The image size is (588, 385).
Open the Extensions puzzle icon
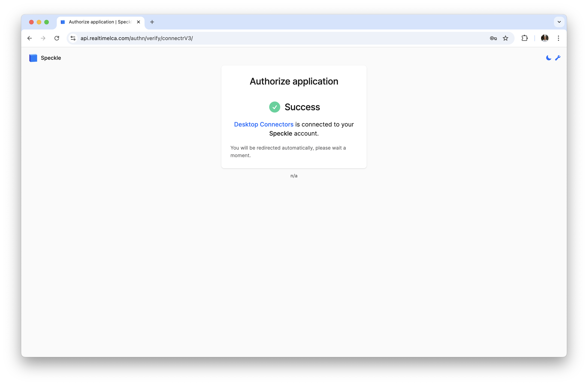pyautogui.click(x=524, y=38)
